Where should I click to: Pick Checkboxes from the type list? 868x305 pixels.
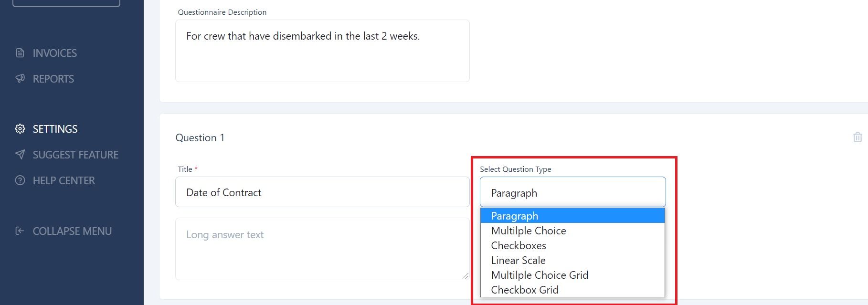coord(572,245)
